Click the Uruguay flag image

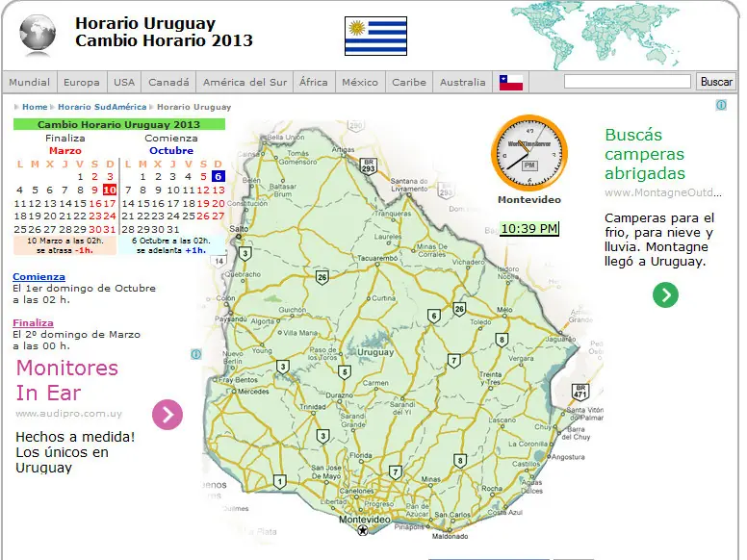tap(375, 37)
